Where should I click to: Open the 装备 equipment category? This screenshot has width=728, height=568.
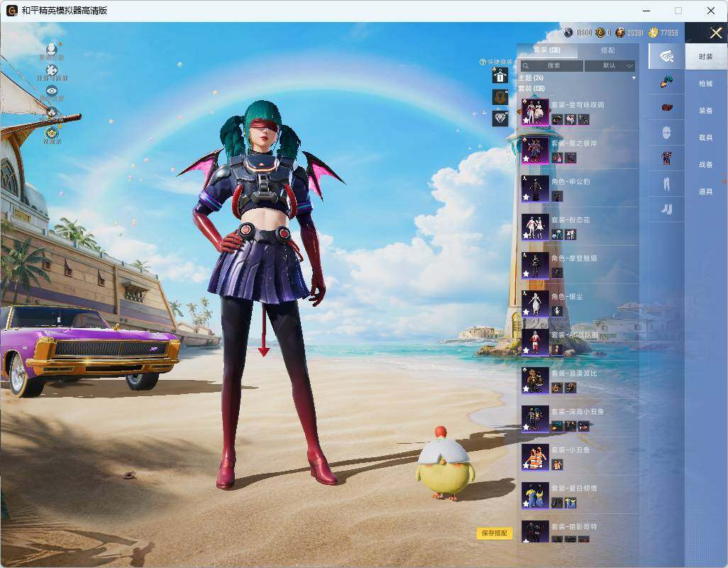pos(706,111)
